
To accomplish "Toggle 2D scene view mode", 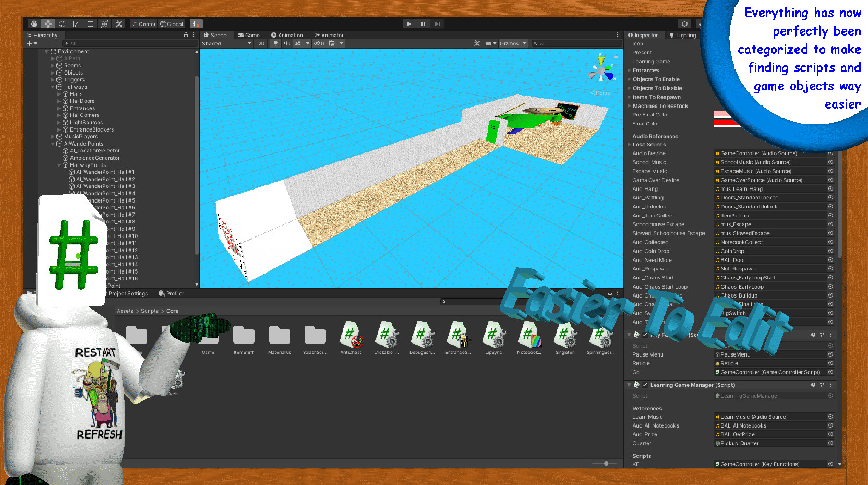I will tap(261, 44).
